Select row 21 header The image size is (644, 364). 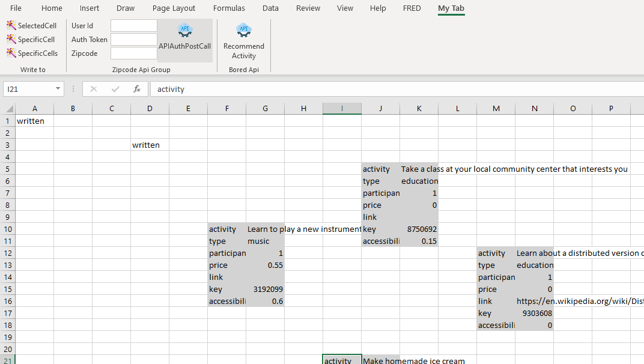tap(7, 359)
